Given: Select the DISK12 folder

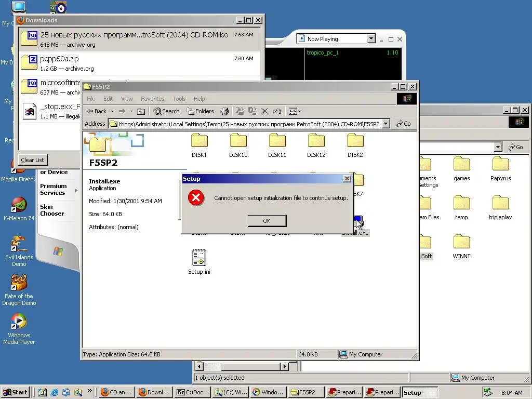Looking at the screenshot, I should pos(316,145).
